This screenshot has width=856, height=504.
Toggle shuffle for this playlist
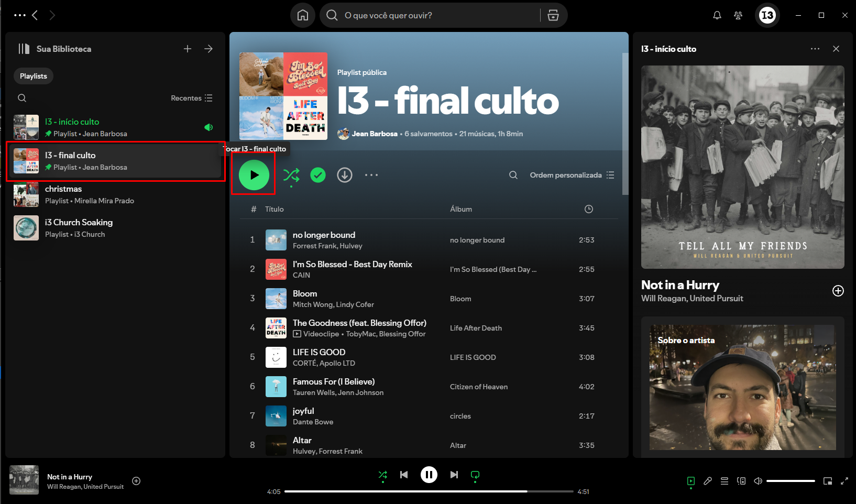(291, 175)
